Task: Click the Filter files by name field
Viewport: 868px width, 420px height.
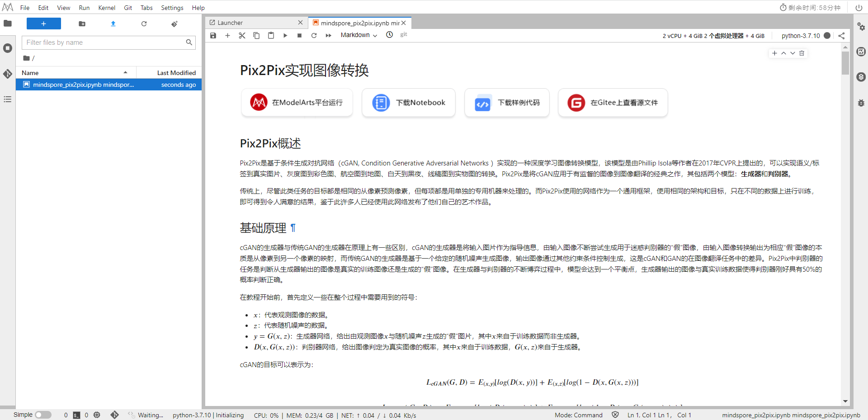Action: point(104,42)
